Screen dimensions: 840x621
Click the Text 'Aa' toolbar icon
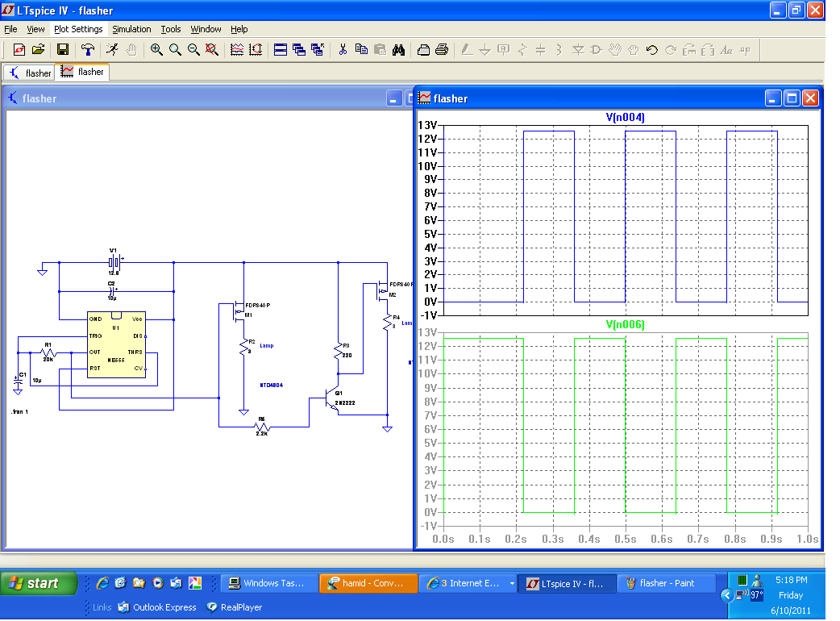(726, 50)
